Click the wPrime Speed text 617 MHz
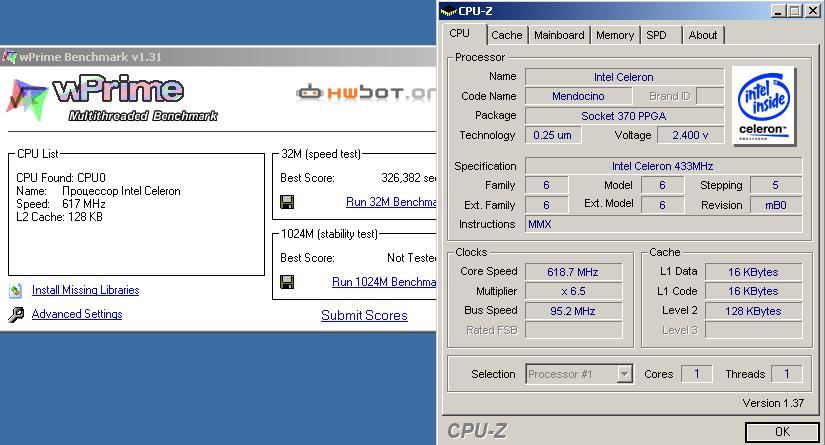Screen dimensions: 825x445 (x=84, y=204)
